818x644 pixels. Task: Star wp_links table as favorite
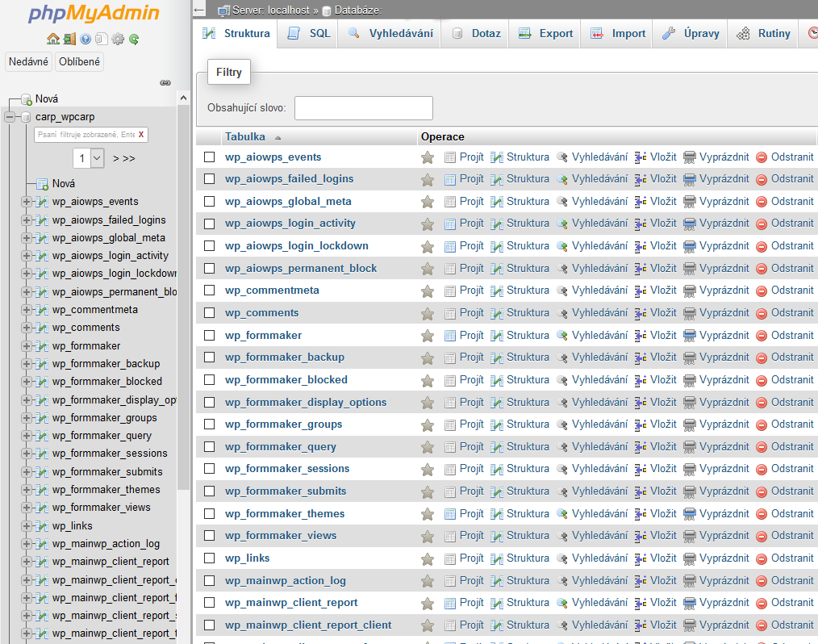(428, 558)
